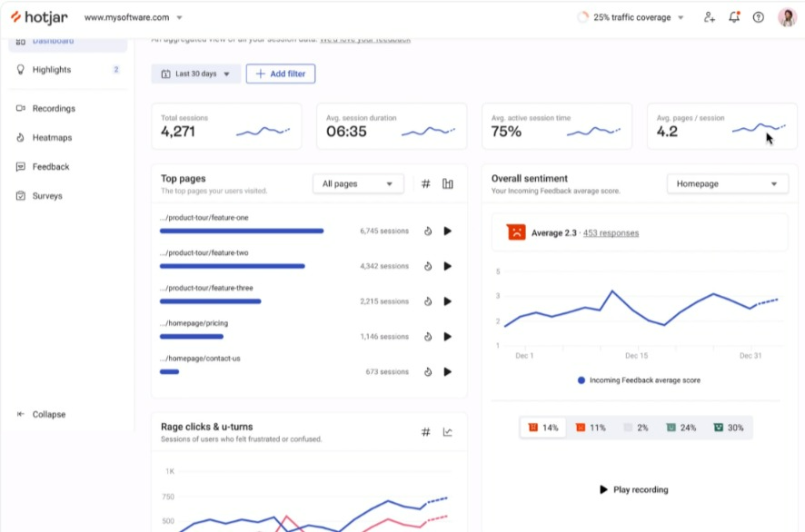The image size is (805, 532).
Task: Switch Top pages to bar chart view
Action: [x=448, y=184]
